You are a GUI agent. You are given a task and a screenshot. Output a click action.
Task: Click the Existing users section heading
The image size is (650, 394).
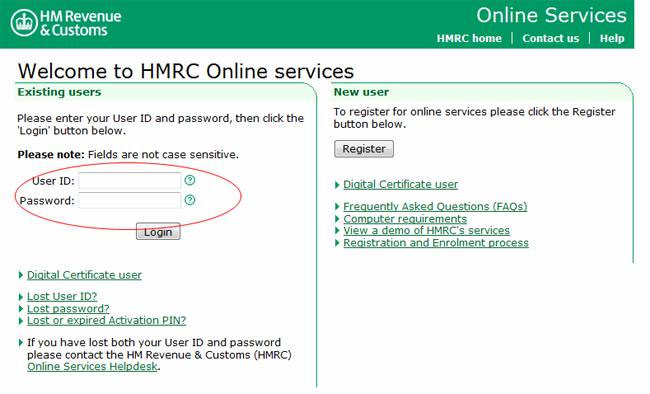pyautogui.click(x=59, y=92)
